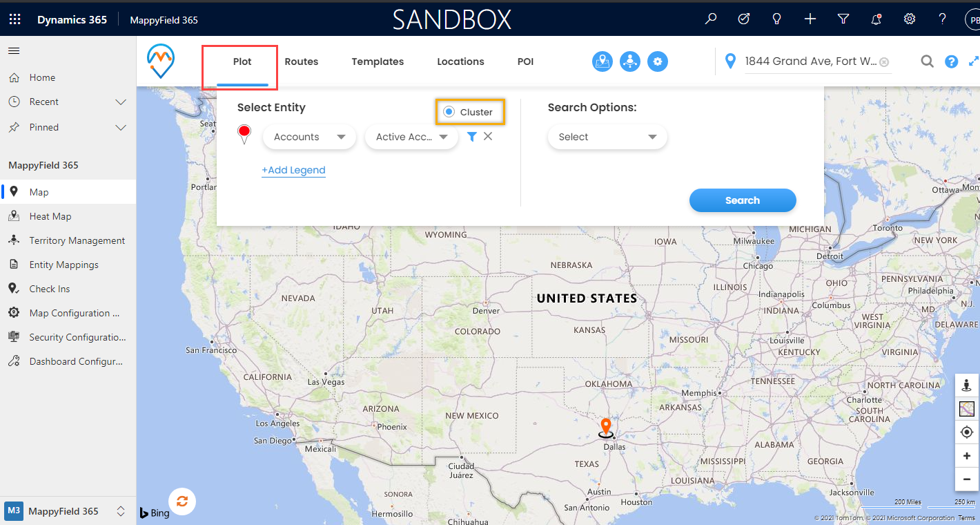Open the Dynamics 365 app launcher waffle
The image size is (980, 525).
coord(14,19)
